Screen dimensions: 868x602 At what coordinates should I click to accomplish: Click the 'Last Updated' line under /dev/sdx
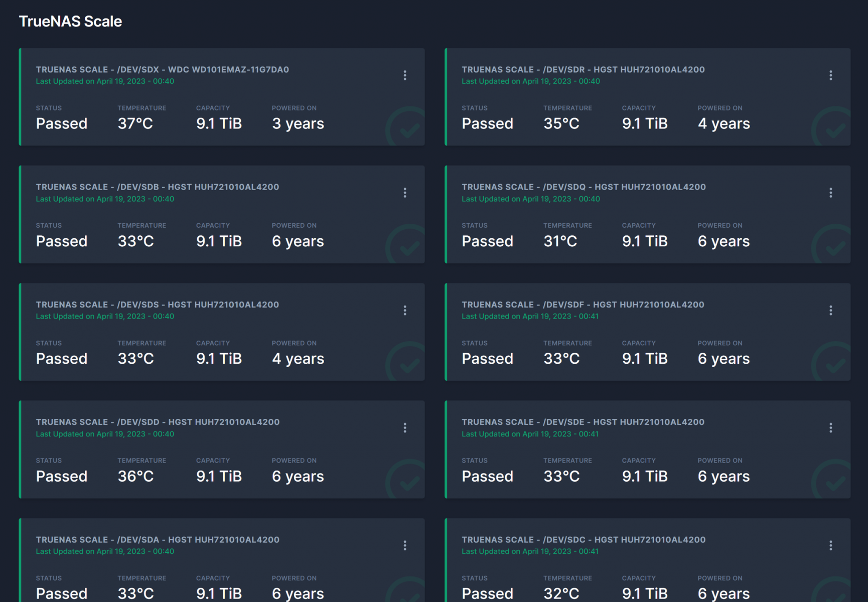105,81
